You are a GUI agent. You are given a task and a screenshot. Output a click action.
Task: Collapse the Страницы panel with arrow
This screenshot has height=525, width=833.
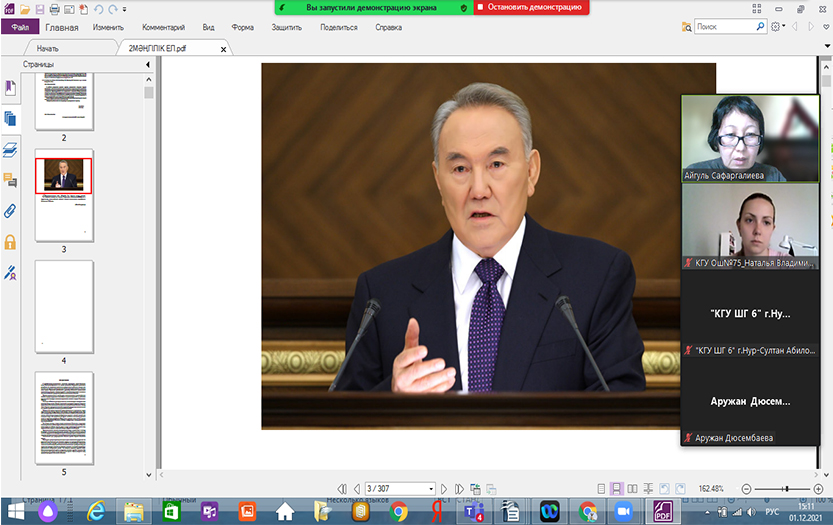point(148,64)
